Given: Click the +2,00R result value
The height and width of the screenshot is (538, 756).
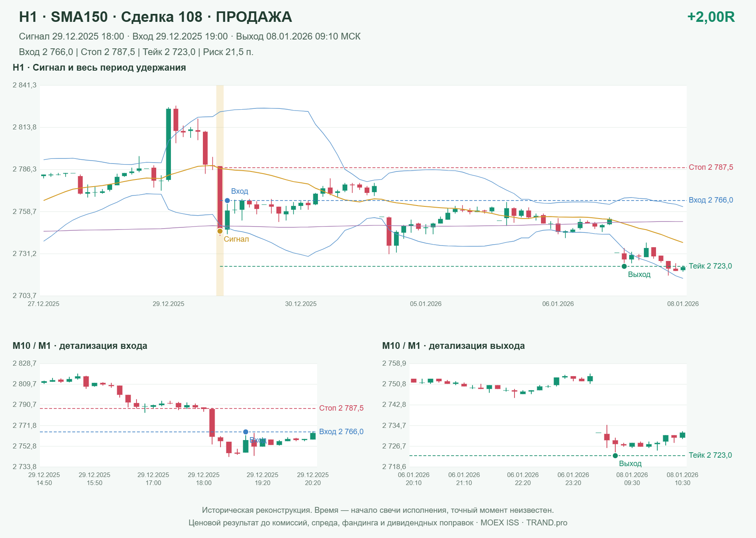Looking at the screenshot, I should [711, 17].
